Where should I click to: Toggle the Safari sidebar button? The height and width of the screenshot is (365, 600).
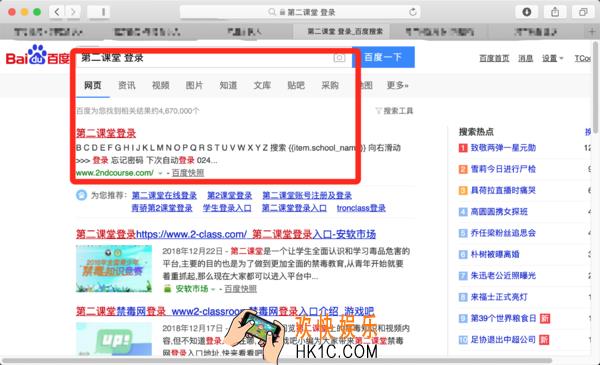(x=99, y=12)
